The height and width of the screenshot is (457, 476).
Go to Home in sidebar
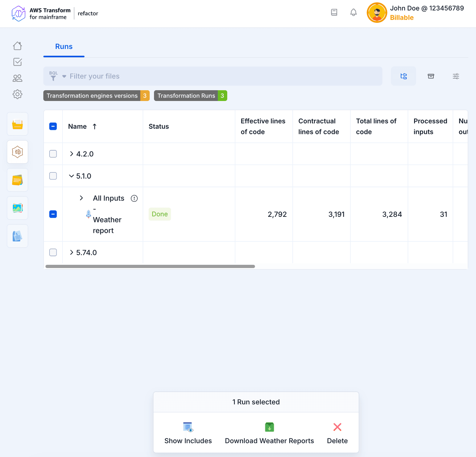18,46
